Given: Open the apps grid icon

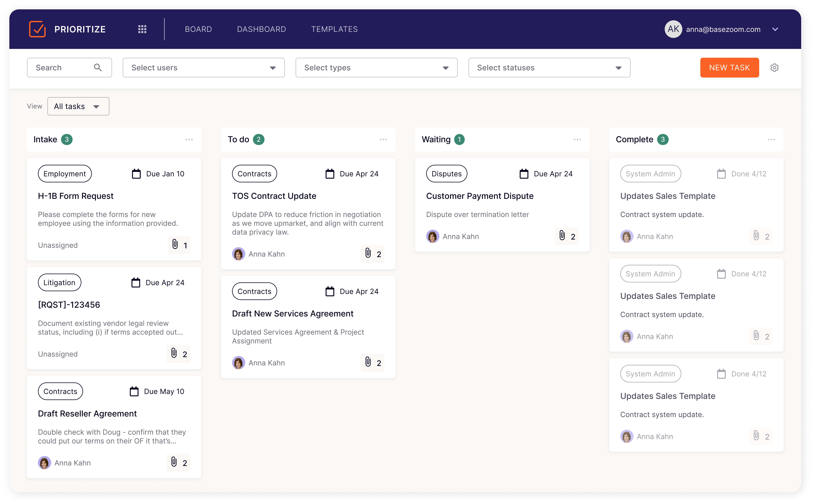Looking at the screenshot, I should 142,29.
